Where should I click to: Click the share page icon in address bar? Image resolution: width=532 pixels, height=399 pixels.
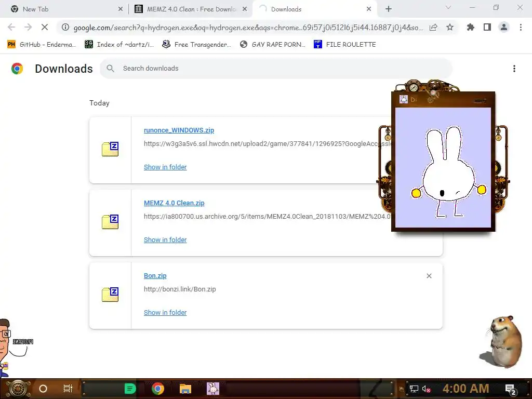click(433, 27)
